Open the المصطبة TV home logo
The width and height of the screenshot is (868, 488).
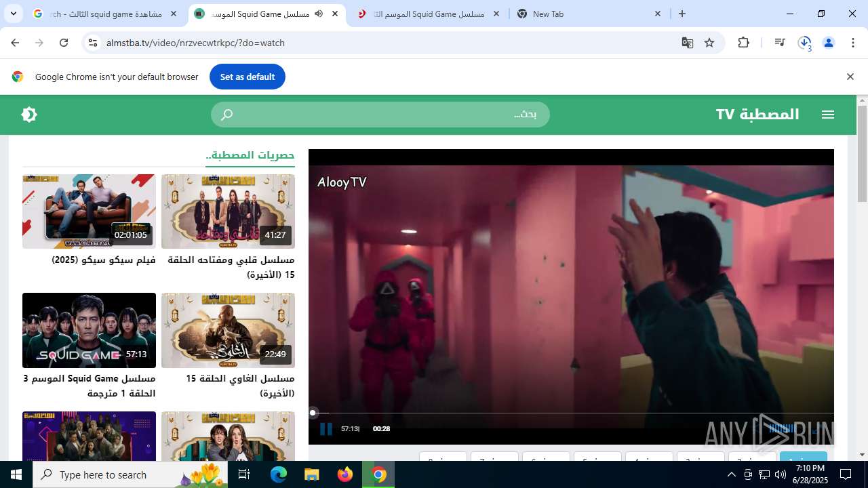(757, 115)
